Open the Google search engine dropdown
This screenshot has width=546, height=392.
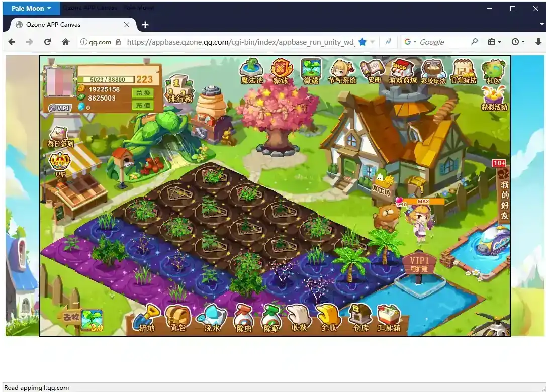(x=410, y=42)
